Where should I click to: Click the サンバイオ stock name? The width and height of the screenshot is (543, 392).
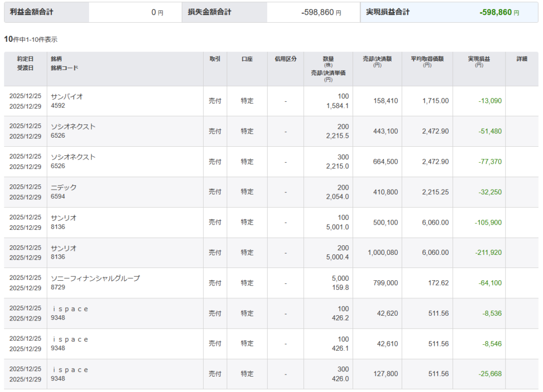(67, 96)
